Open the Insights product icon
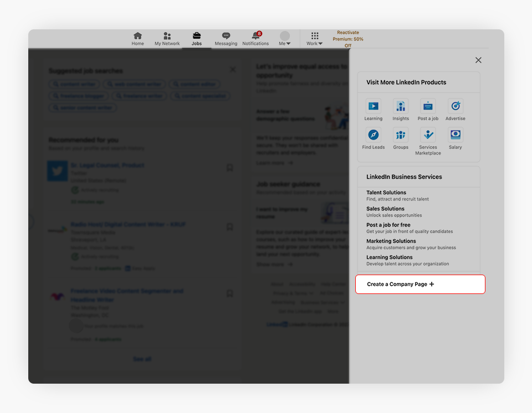Image resolution: width=532 pixels, height=413 pixels. click(401, 106)
